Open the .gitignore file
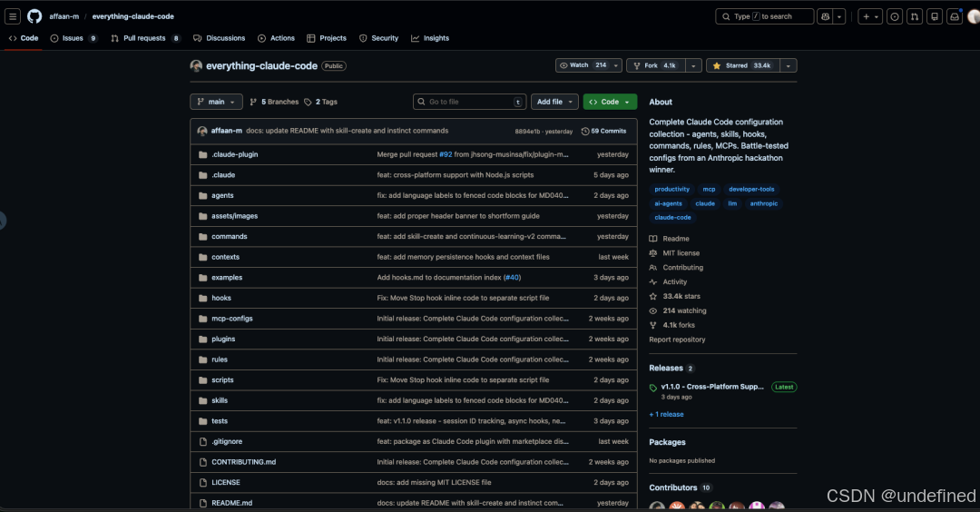 tap(227, 441)
